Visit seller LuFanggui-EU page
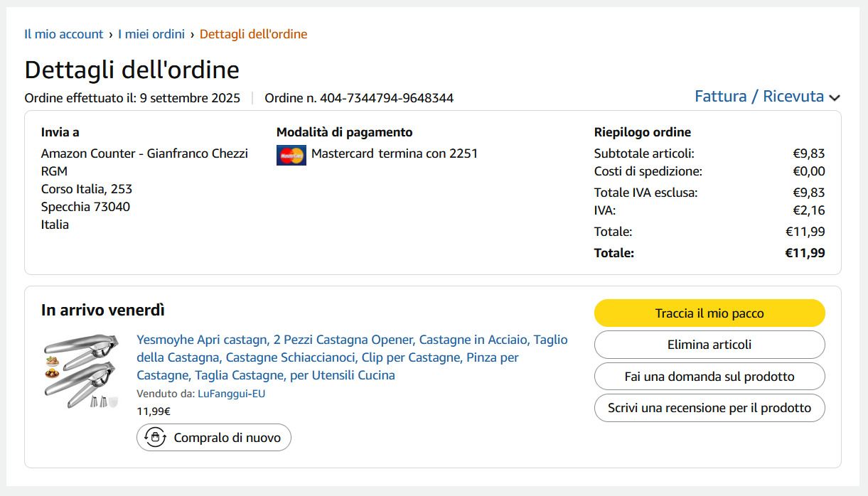Image resolution: width=868 pixels, height=496 pixels. [231, 394]
